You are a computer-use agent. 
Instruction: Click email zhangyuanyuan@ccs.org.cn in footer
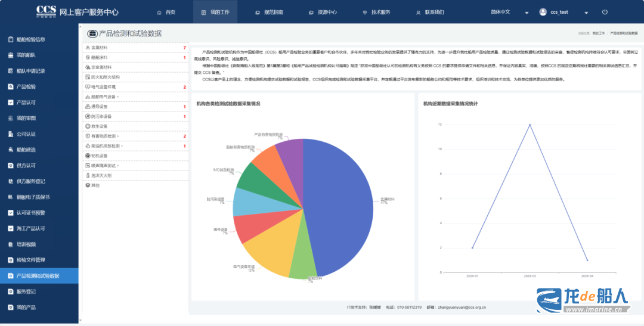coord(462,307)
